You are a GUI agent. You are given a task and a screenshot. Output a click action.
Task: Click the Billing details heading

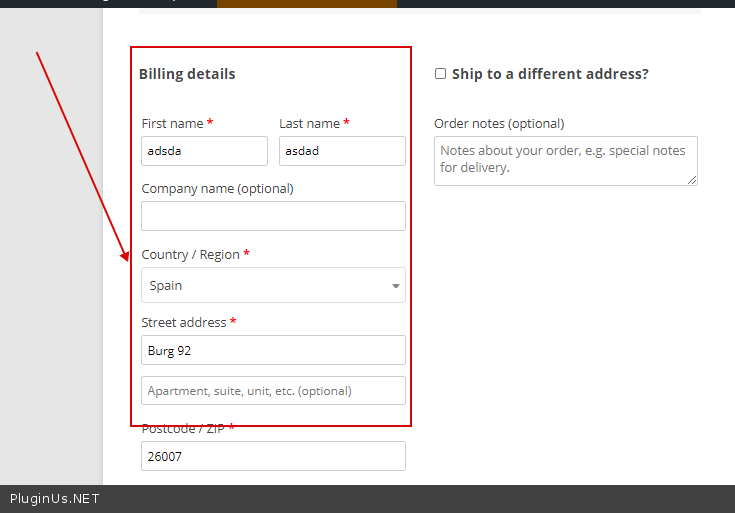pyautogui.click(x=187, y=74)
